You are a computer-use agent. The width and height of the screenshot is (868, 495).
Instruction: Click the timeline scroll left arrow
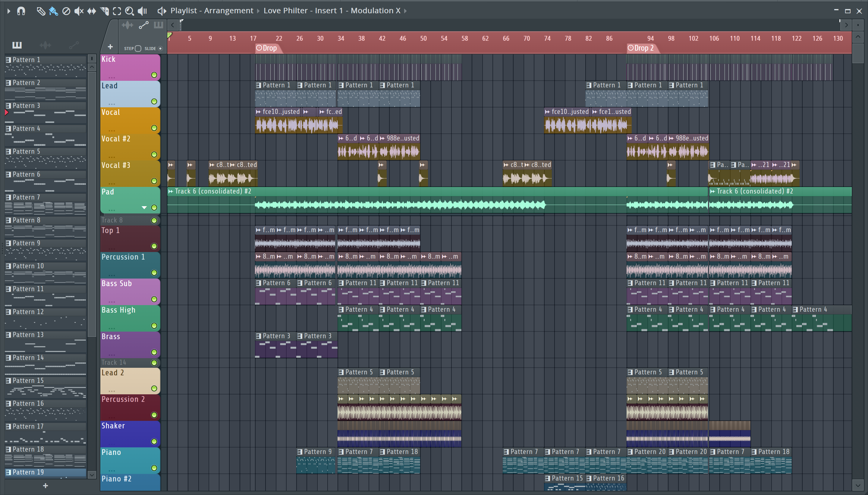click(173, 25)
